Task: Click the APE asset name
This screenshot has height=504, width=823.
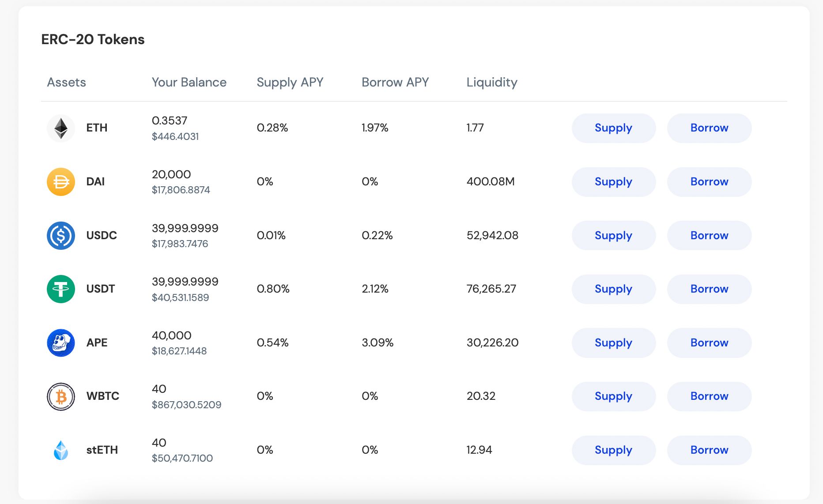Action: click(97, 342)
